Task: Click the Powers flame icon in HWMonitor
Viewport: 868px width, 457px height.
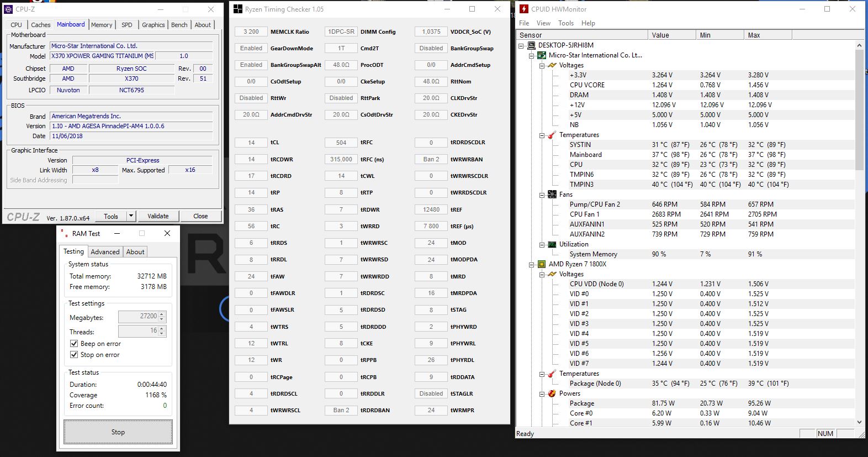Action: click(552, 393)
